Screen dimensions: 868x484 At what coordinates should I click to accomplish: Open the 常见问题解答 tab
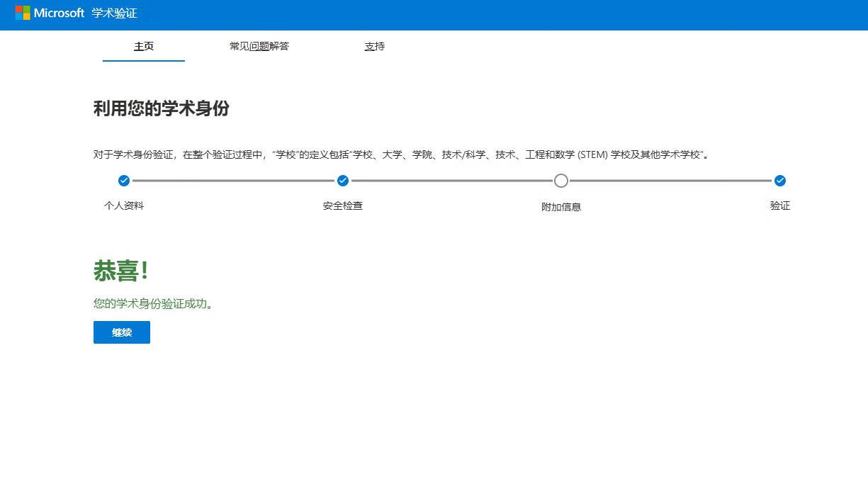point(259,47)
